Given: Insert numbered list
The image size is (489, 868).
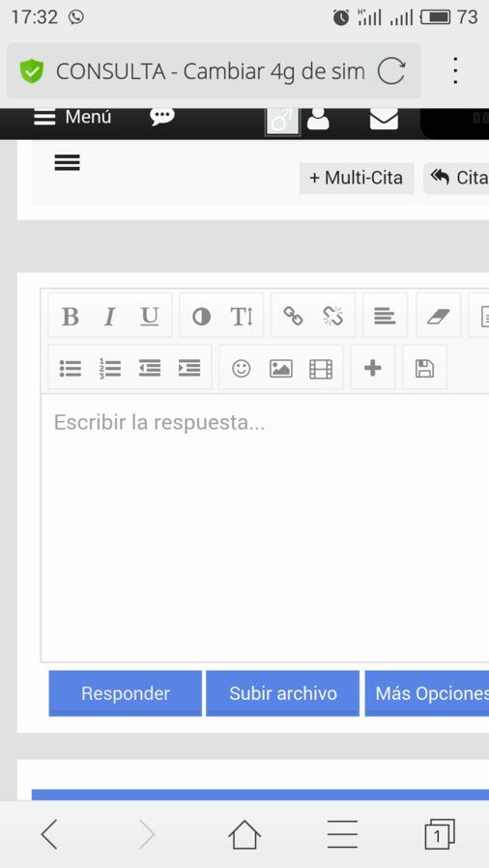Looking at the screenshot, I should (x=109, y=368).
